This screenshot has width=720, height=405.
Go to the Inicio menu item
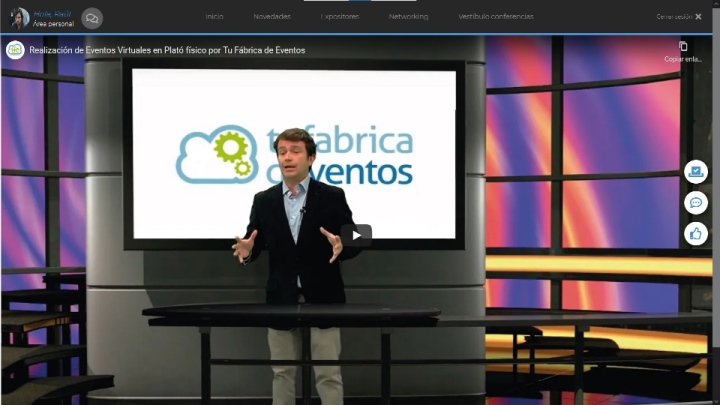[214, 17]
